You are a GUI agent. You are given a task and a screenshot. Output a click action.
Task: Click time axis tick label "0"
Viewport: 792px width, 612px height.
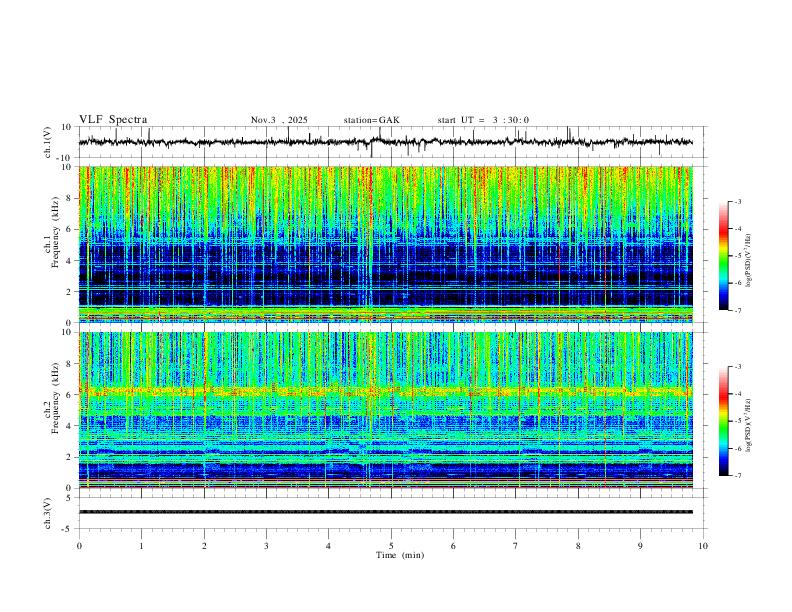coord(79,546)
